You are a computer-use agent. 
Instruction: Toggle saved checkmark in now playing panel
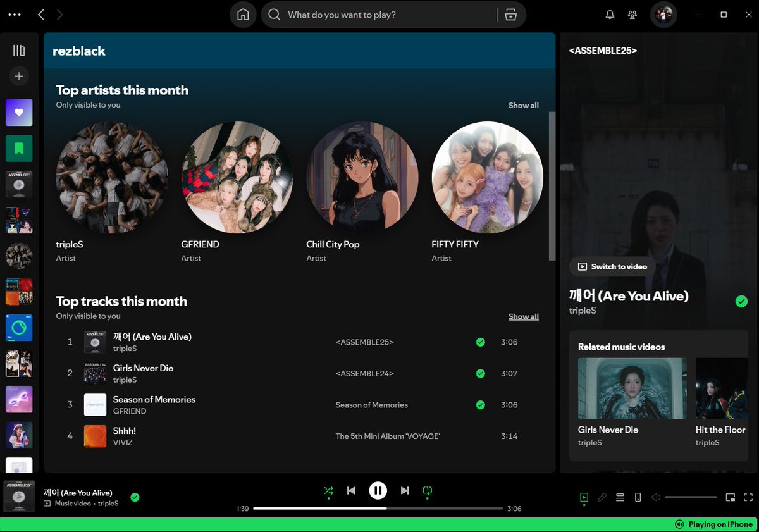pos(741,302)
